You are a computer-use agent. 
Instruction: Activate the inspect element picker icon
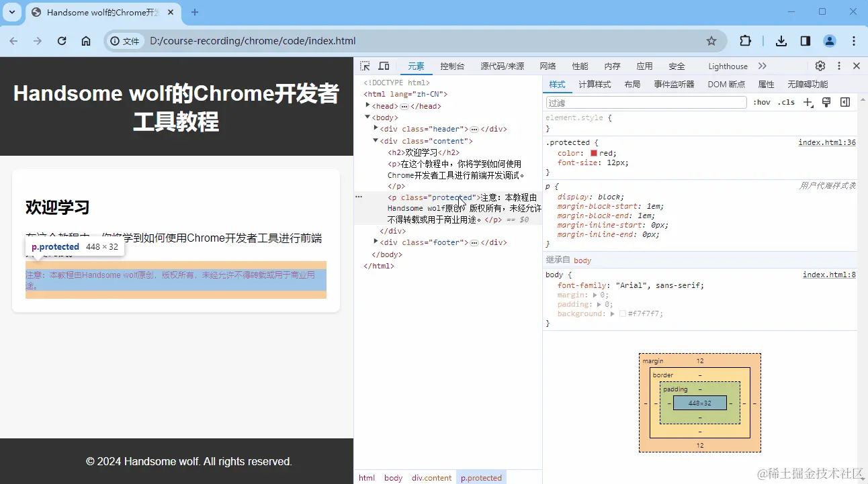pyautogui.click(x=365, y=66)
